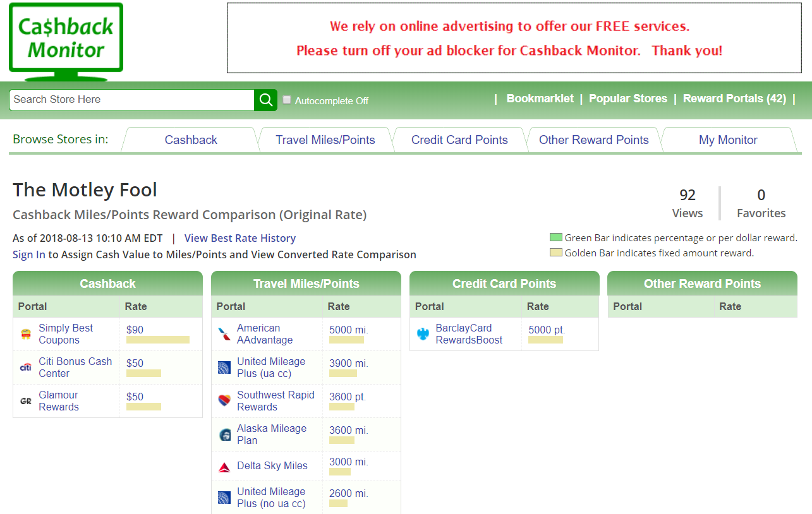The height and width of the screenshot is (514, 812).
Task: Click The Motley Fool store heading
Action: click(85, 190)
